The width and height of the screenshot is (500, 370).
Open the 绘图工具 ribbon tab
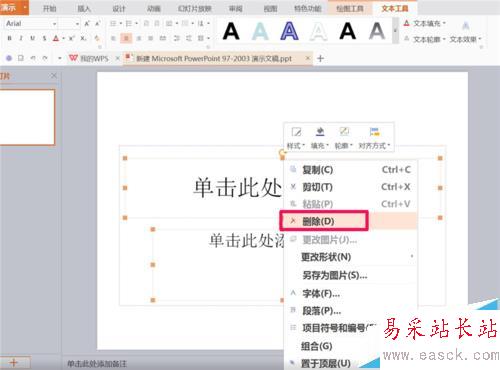[350, 8]
